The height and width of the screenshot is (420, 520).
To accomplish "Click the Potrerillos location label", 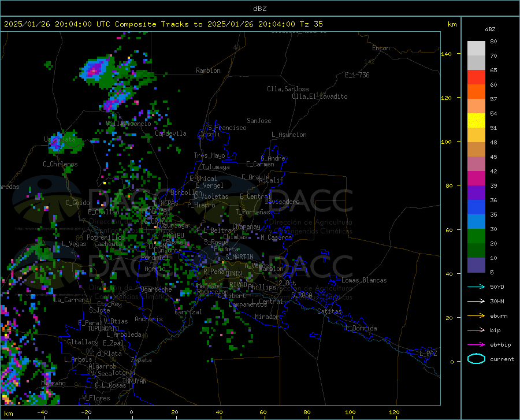I will click(106, 237).
